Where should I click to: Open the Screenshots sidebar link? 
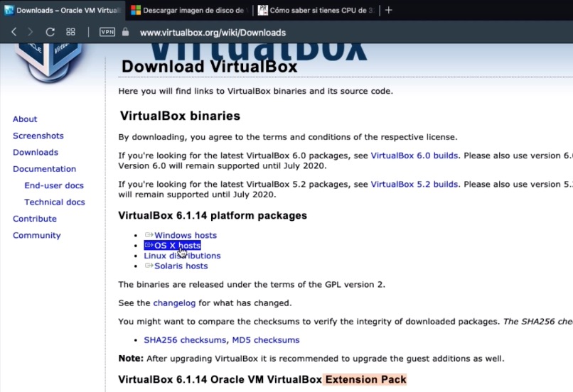tap(38, 136)
